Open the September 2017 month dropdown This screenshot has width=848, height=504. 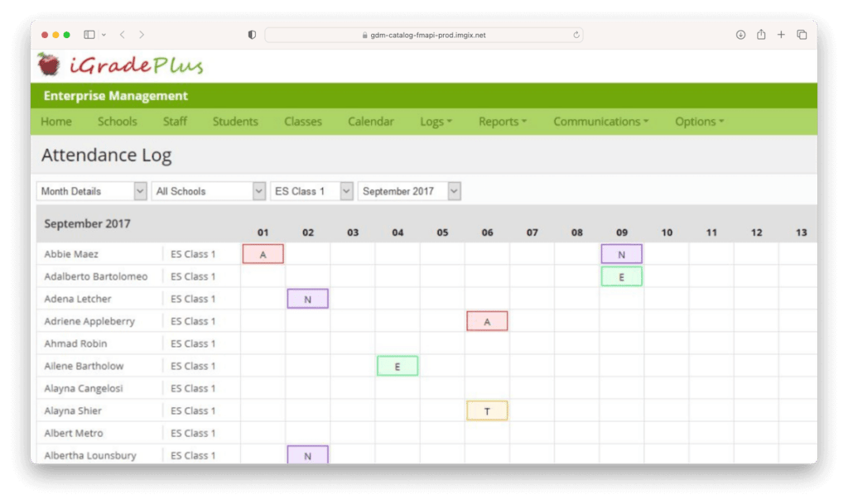tap(409, 191)
